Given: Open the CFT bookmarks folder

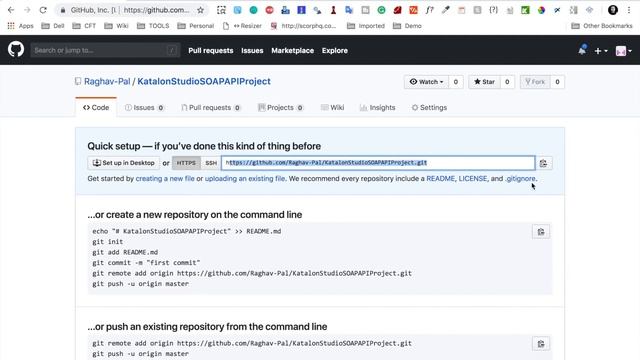Looking at the screenshot, I should (84, 26).
